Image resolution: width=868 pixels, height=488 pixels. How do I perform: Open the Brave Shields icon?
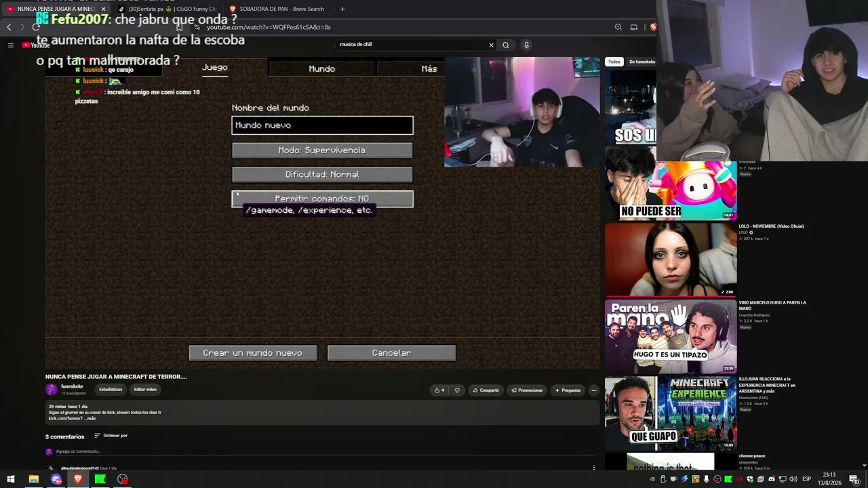tap(652, 27)
